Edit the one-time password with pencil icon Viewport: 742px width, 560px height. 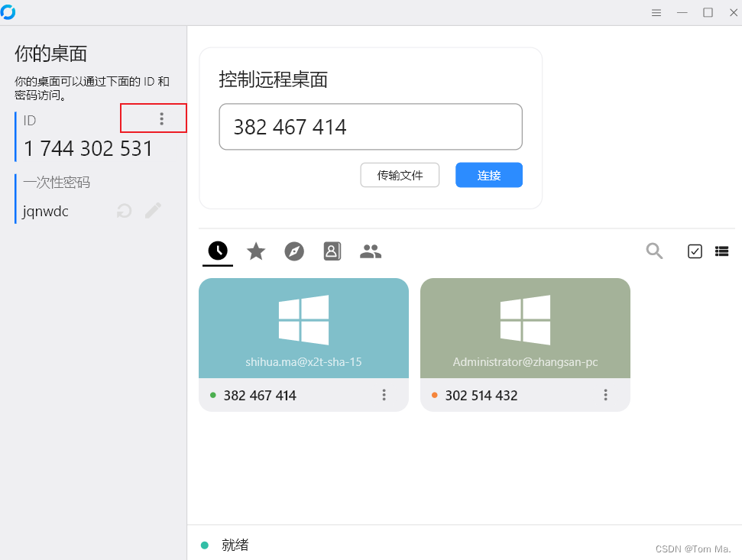(x=153, y=211)
